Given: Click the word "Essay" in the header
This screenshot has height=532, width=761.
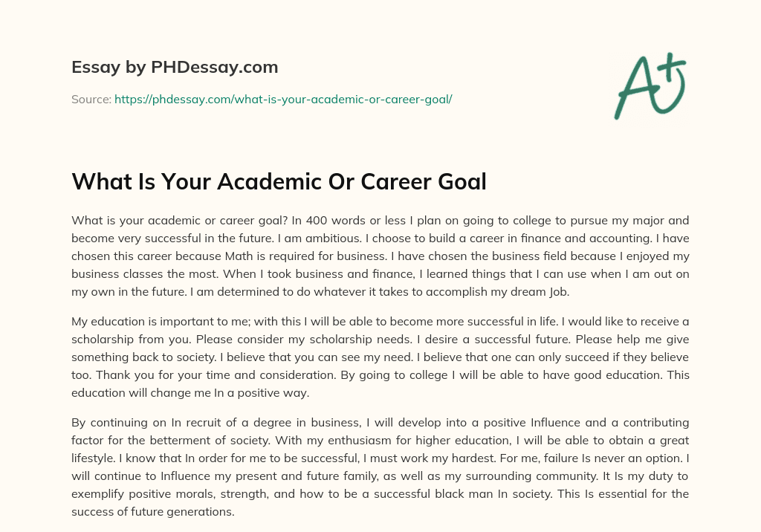Looking at the screenshot, I should tap(94, 68).
